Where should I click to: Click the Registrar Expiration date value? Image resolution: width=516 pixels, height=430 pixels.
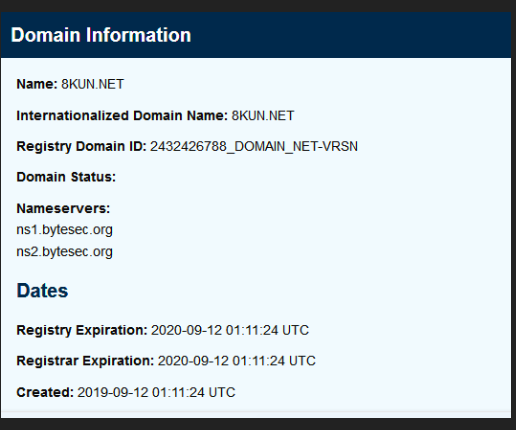pos(237,361)
